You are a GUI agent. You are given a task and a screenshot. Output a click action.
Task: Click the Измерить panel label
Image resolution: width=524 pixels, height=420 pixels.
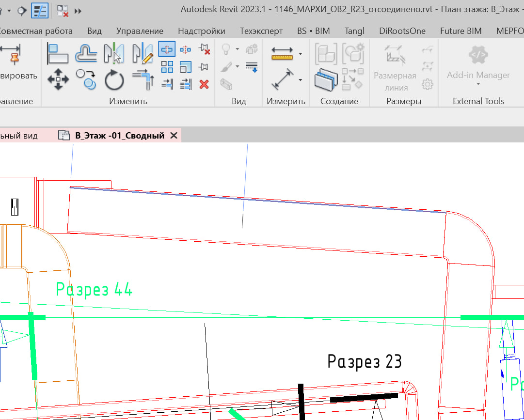tap(286, 101)
